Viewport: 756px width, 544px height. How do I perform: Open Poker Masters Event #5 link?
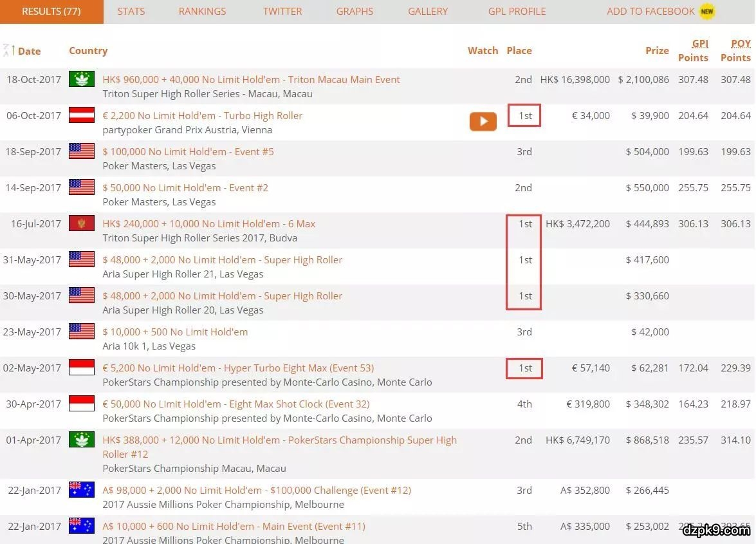[x=188, y=151]
